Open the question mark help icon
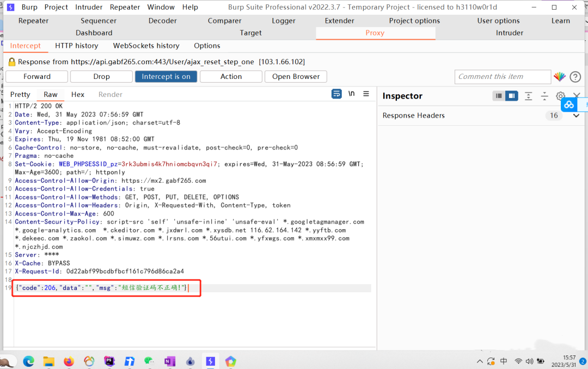Viewport: 588px width, 369px height. [x=575, y=77]
